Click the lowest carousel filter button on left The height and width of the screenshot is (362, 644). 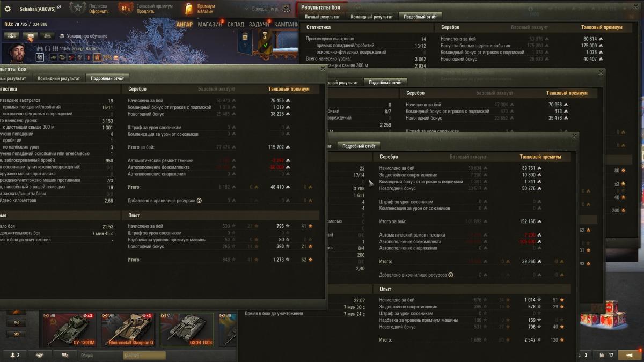(16, 334)
